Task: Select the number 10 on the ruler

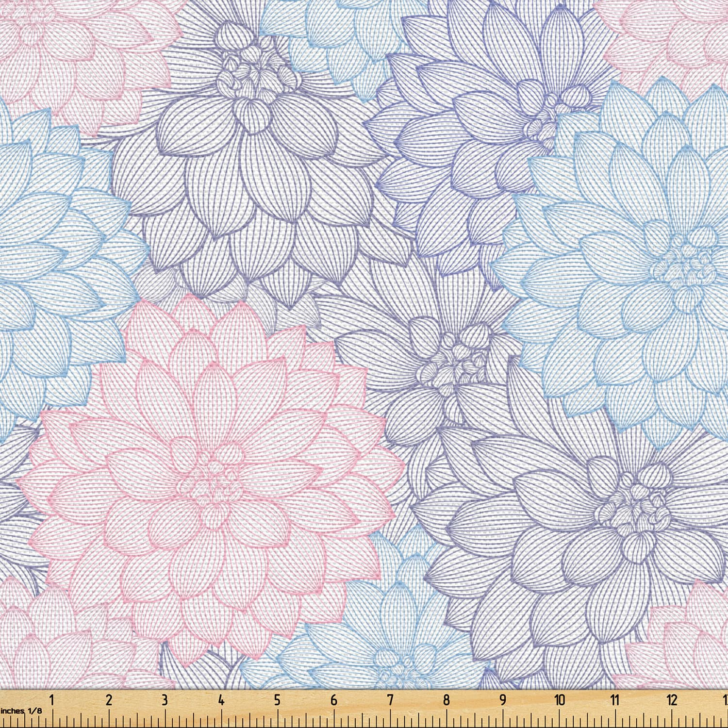Action: coord(560,700)
